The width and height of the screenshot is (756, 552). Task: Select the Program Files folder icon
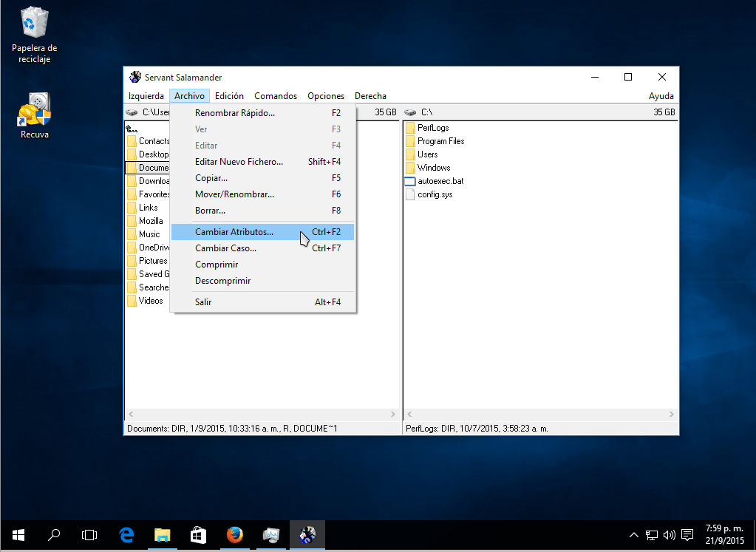[410, 141]
